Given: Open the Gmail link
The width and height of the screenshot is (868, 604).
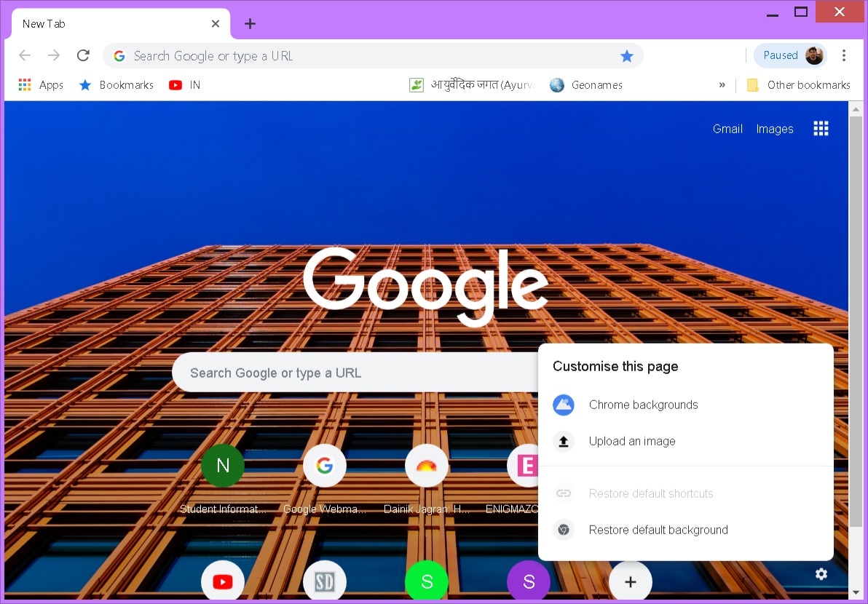Looking at the screenshot, I should point(727,128).
